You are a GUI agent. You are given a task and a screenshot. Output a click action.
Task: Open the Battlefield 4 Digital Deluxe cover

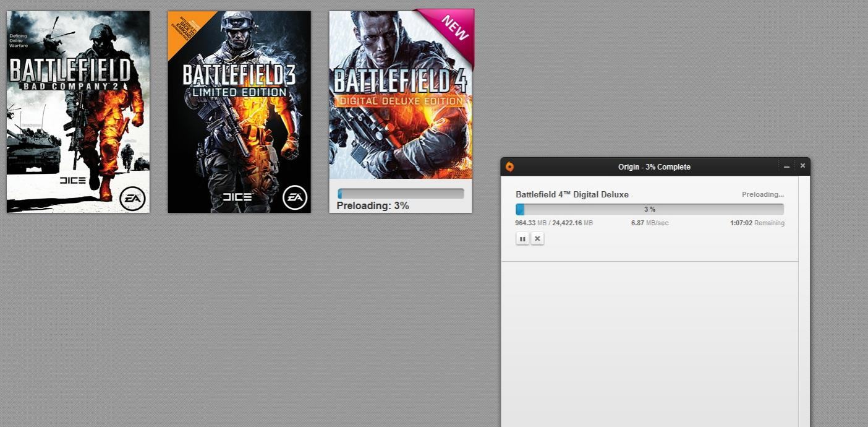[x=401, y=95]
